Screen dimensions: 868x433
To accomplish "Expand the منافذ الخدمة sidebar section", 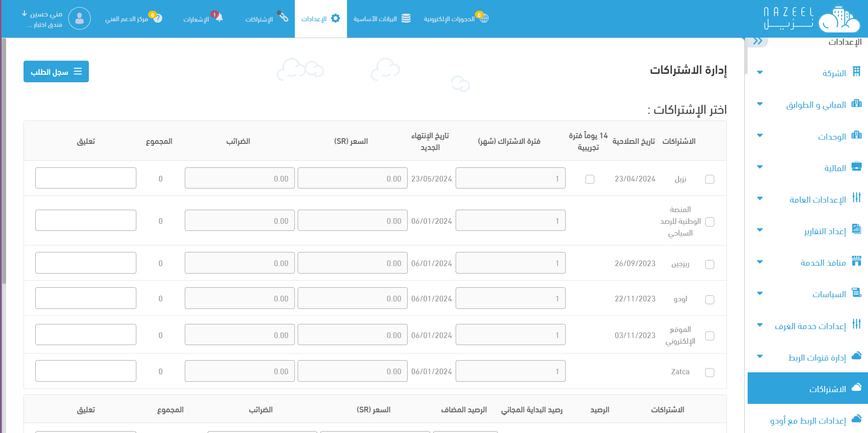I will 759,262.
